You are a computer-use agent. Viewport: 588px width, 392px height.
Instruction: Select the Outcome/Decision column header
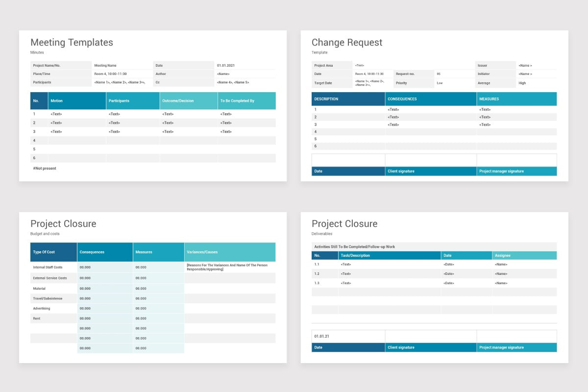coord(178,101)
